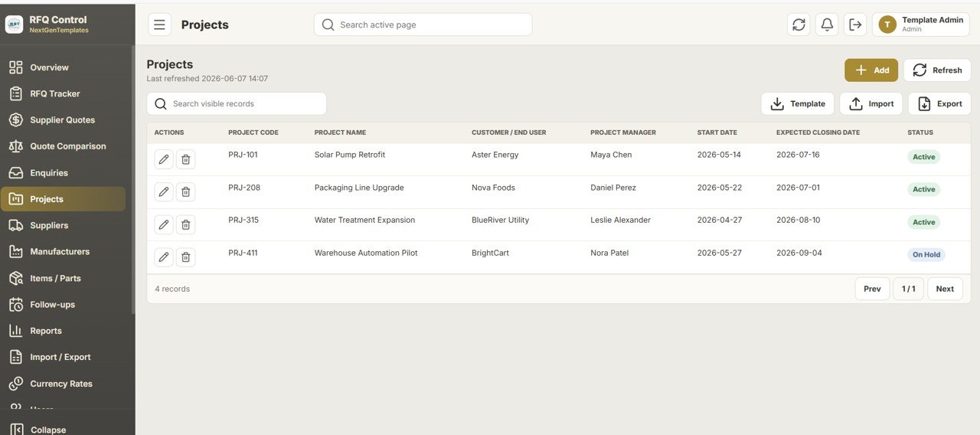Click the BlueRiver Utility cell
Image resolution: width=980 pixels, height=435 pixels.
(500, 220)
